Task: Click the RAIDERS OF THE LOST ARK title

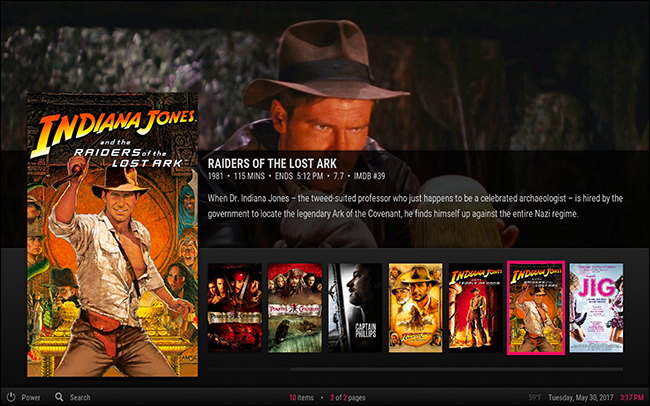Action: tap(272, 163)
